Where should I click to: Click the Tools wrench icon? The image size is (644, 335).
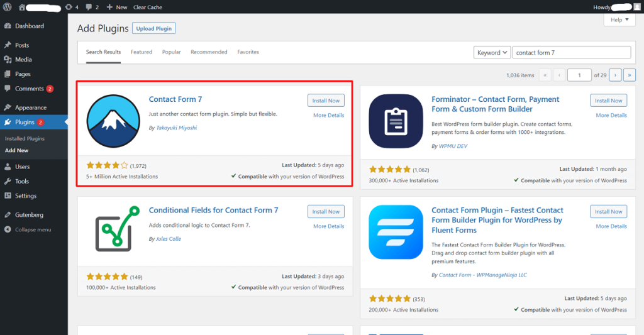8,181
